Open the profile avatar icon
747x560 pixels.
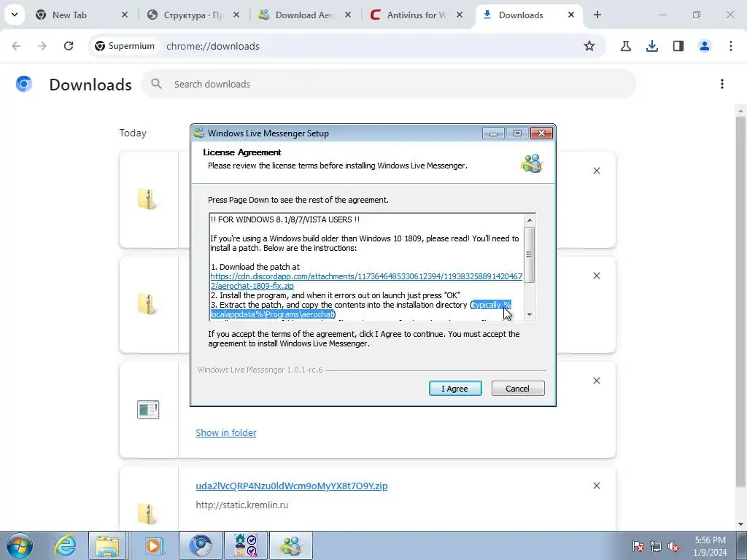(x=704, y=46)
